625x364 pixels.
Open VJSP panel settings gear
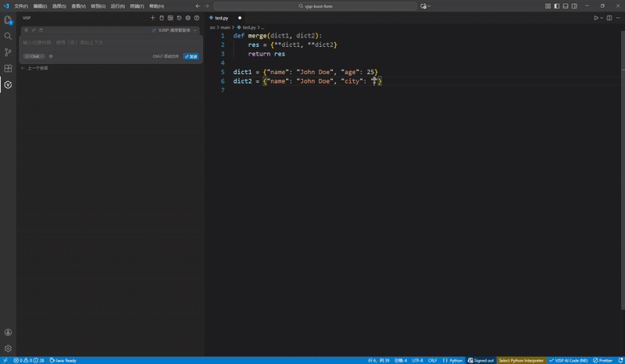pyautogui.click(x=187, y=17)
